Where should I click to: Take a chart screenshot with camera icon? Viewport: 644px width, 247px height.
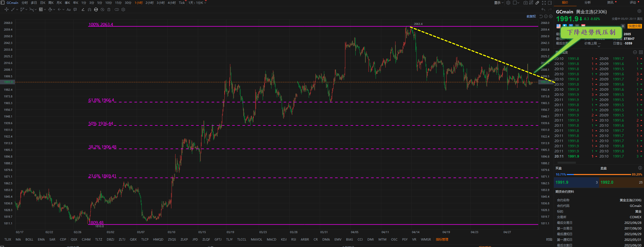(x=526, y=3)
